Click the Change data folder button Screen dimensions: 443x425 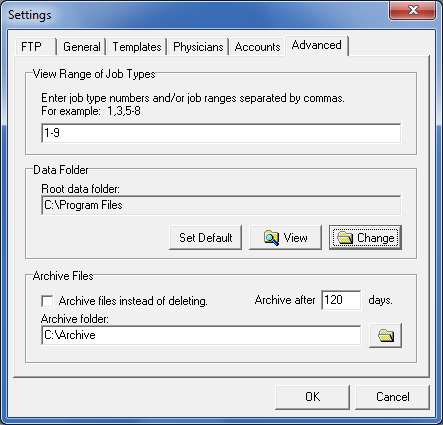coord(365,238)
